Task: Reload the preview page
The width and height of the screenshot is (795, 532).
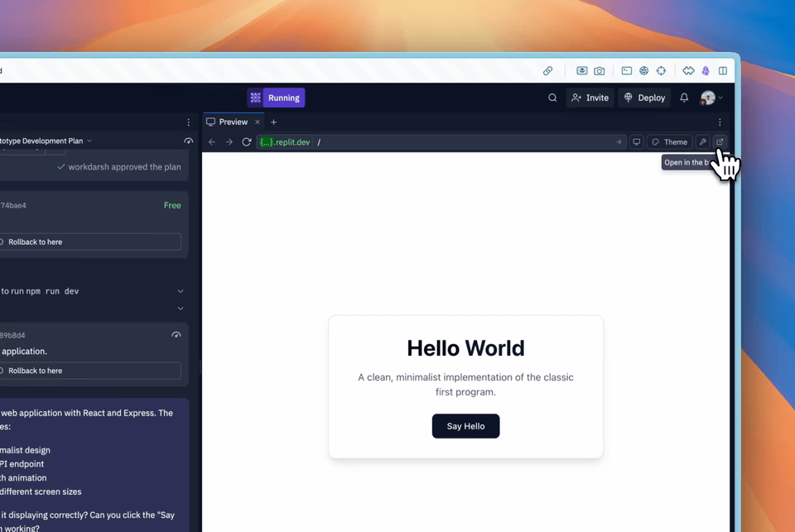Action: (247, 142)
